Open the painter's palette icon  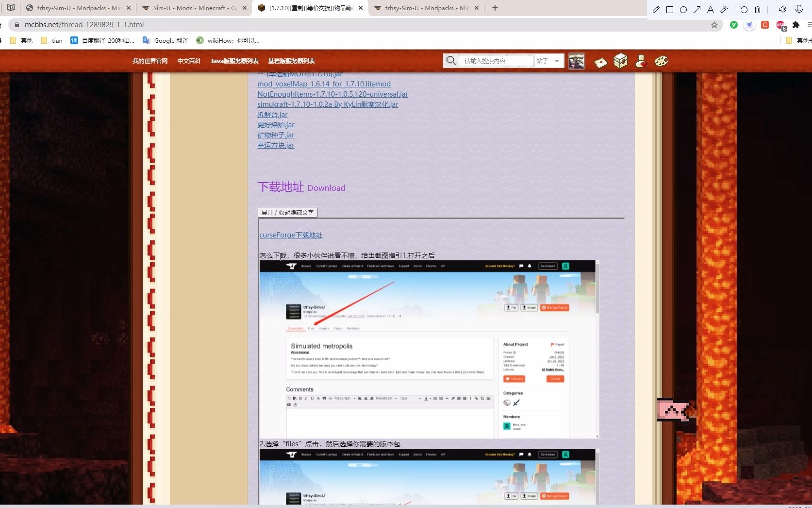click(x=662, y=61)
